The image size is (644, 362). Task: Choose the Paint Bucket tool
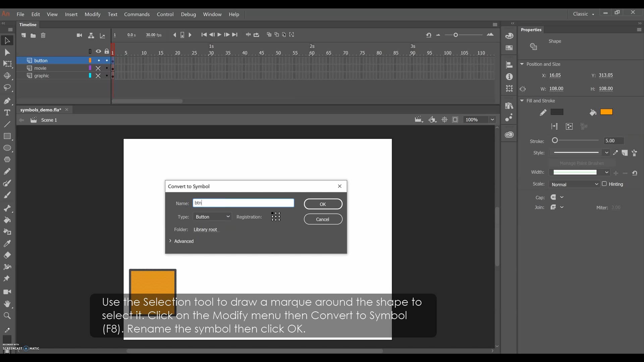coord(7,220)
